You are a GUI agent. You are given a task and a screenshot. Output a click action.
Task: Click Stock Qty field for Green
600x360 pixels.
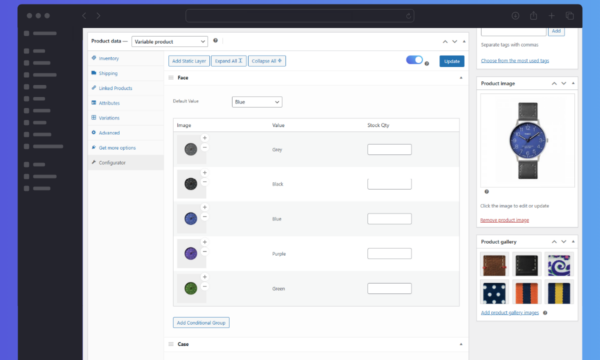coord(390,288)
